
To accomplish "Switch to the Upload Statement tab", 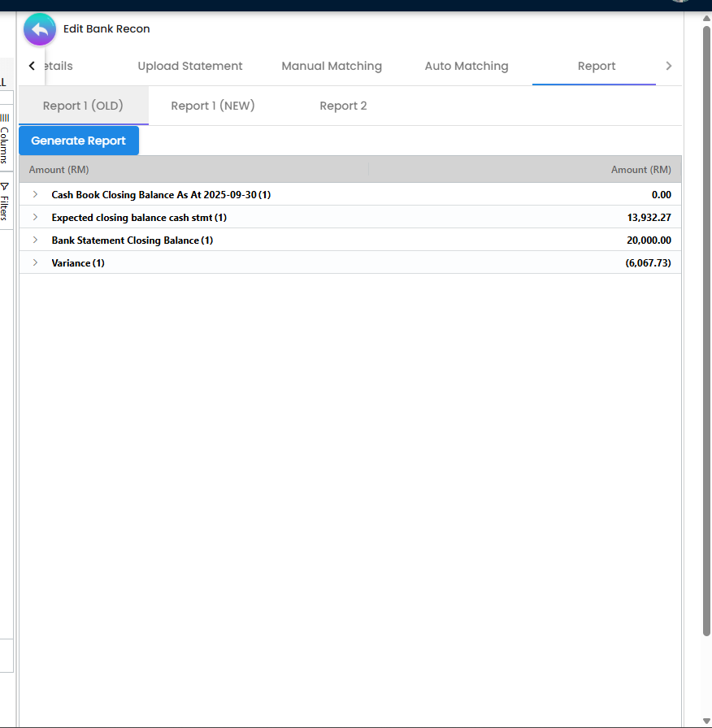I will [190, 66].
